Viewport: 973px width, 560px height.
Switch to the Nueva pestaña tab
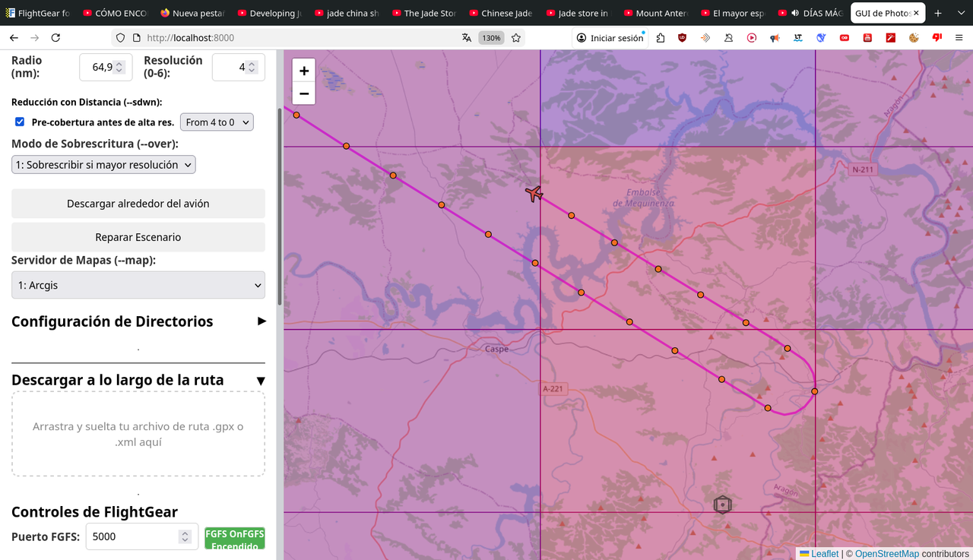[191, 13]
